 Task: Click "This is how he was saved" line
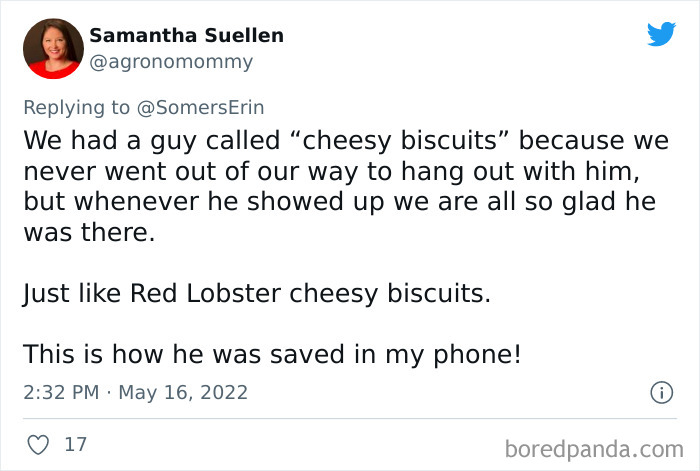272,354
